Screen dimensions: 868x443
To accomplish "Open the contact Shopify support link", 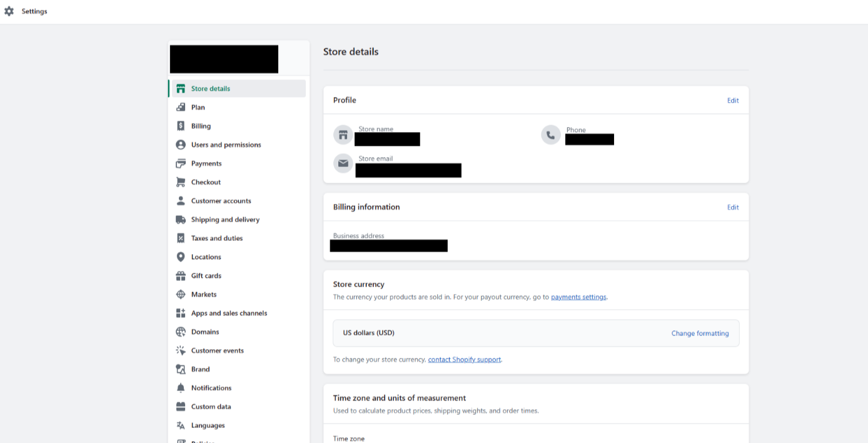I will pyautogui.click(x=464, y=360).
